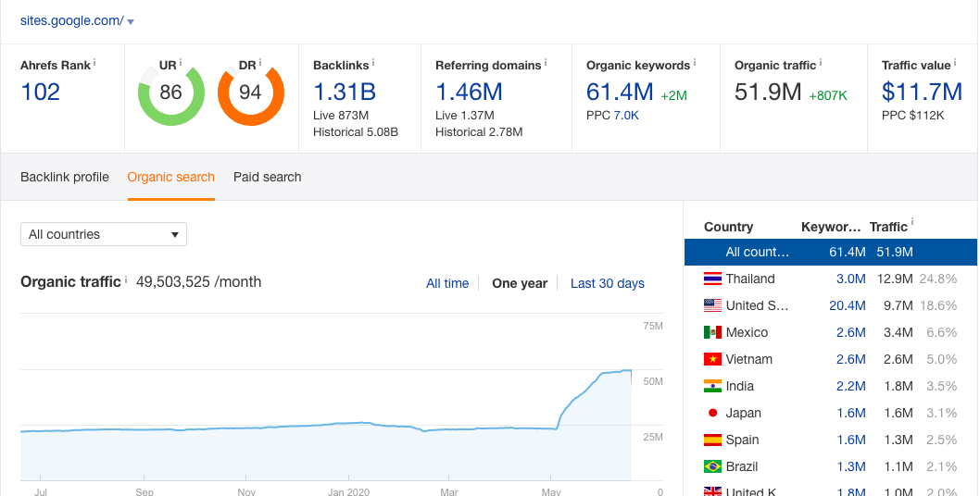
Task: Select the Last 30 days range
Action: pyautogui.click(x=608, y=283)
